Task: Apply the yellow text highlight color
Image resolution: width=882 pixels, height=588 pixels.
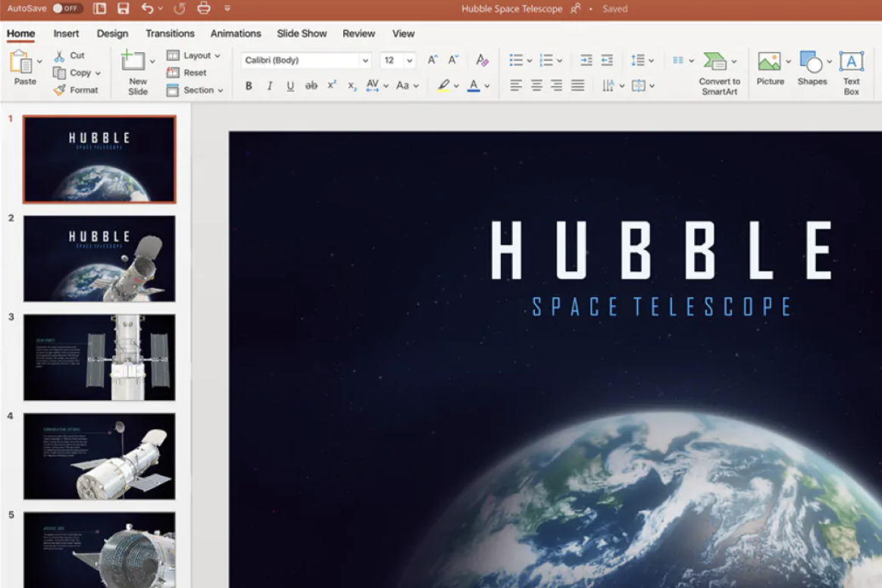Action: 443,86
